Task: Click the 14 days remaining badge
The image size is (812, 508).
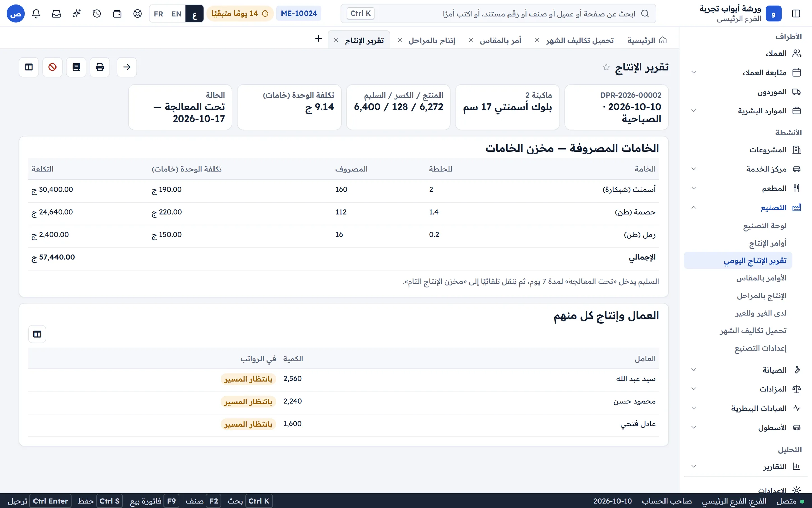Action: (x=240, y=14)
